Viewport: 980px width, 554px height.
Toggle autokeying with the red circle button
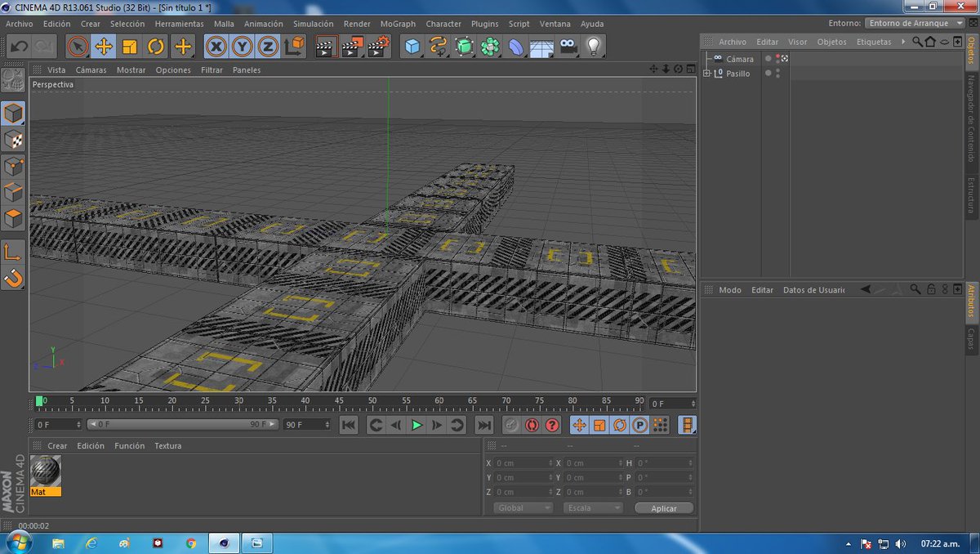point(532,425)
